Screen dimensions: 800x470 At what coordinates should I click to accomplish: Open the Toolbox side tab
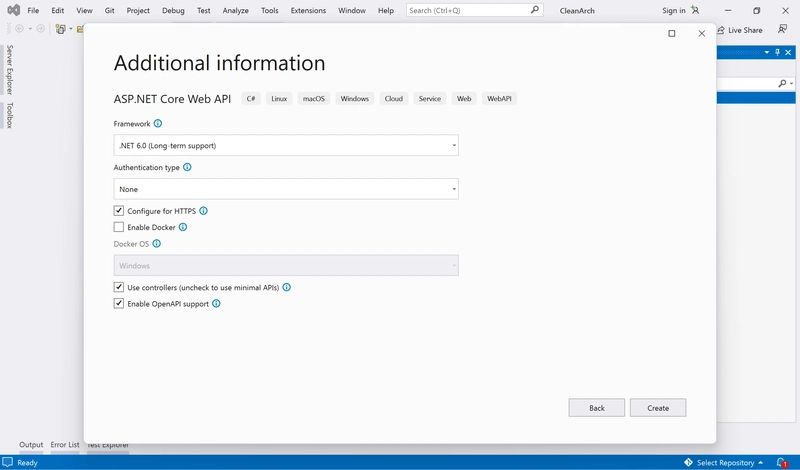(x=9, y=115)
